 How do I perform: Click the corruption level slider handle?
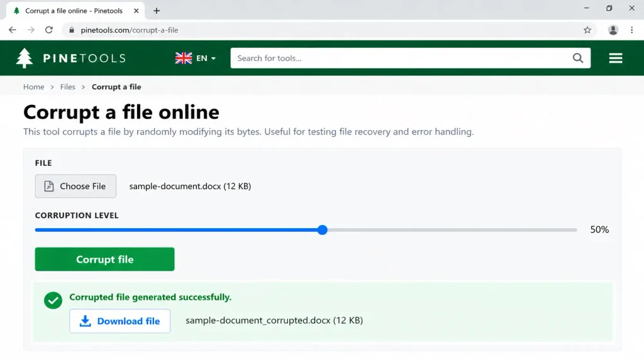(323, 230)
